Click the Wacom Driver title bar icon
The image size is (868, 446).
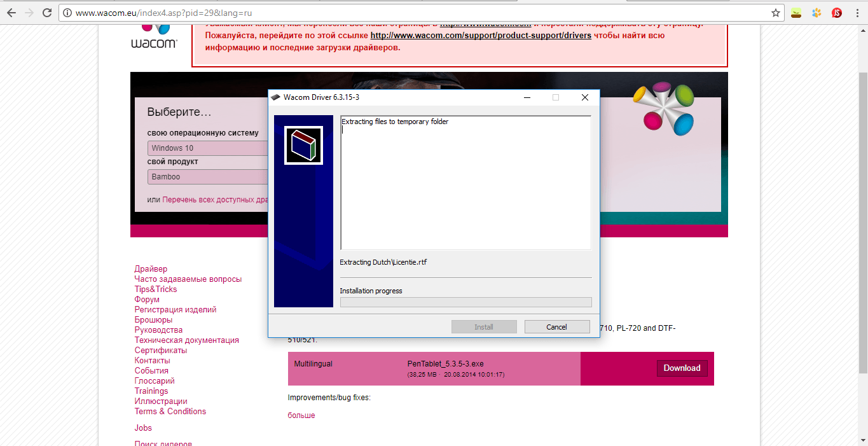pos(275,97)
